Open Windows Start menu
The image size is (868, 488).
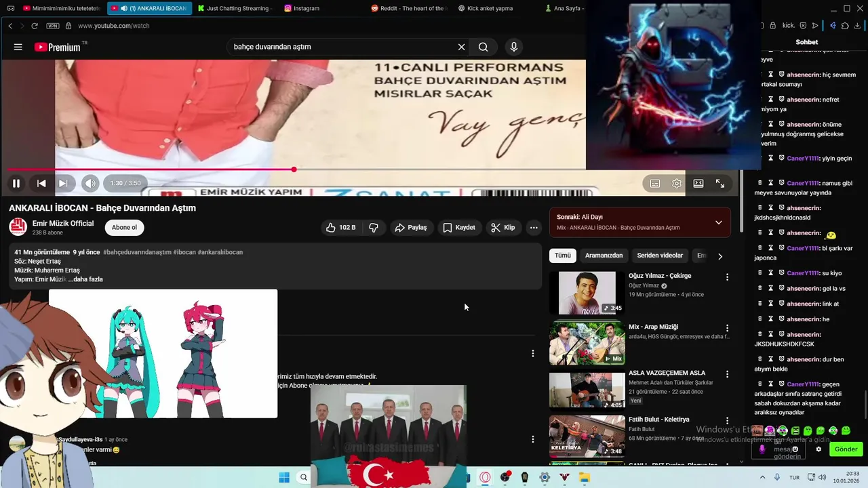click(x=284, y=478)
